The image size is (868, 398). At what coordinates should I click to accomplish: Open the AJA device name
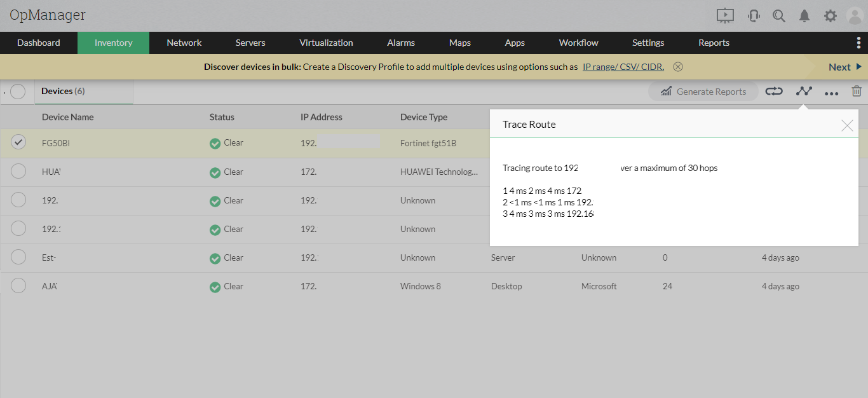tap(50, 286)
